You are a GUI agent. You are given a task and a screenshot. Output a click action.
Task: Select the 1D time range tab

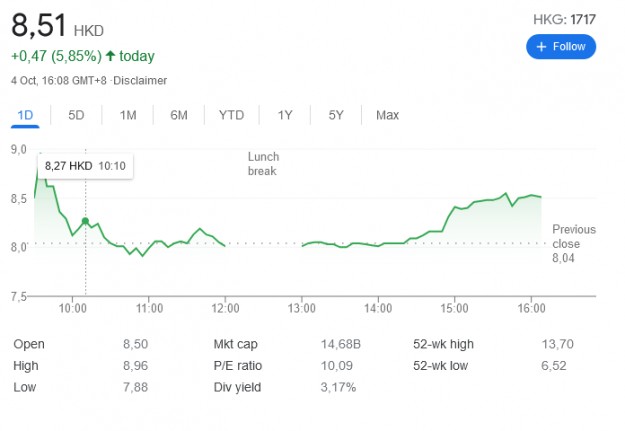click(25, 115)
